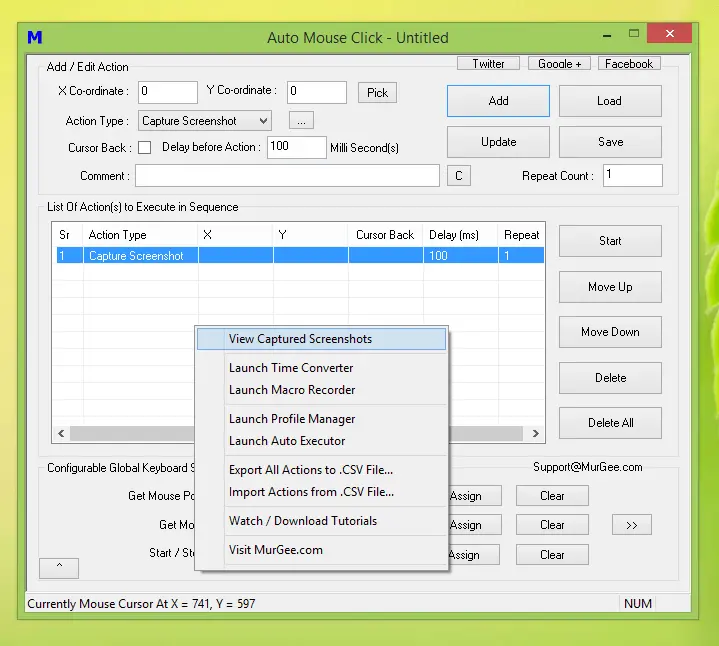Collapse the panel with the ^ button

[x=59, y=567]
